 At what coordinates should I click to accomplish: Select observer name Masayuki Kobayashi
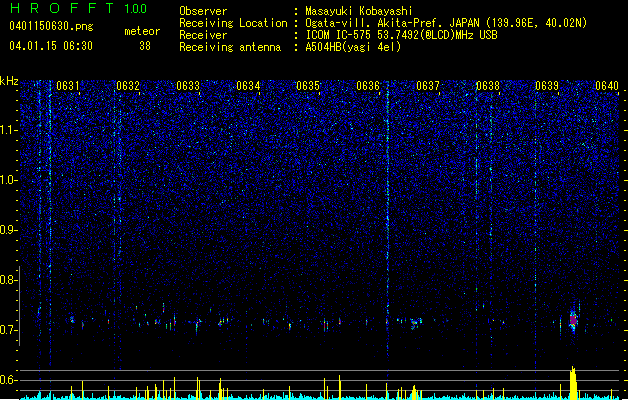click(x=358, y=11)
